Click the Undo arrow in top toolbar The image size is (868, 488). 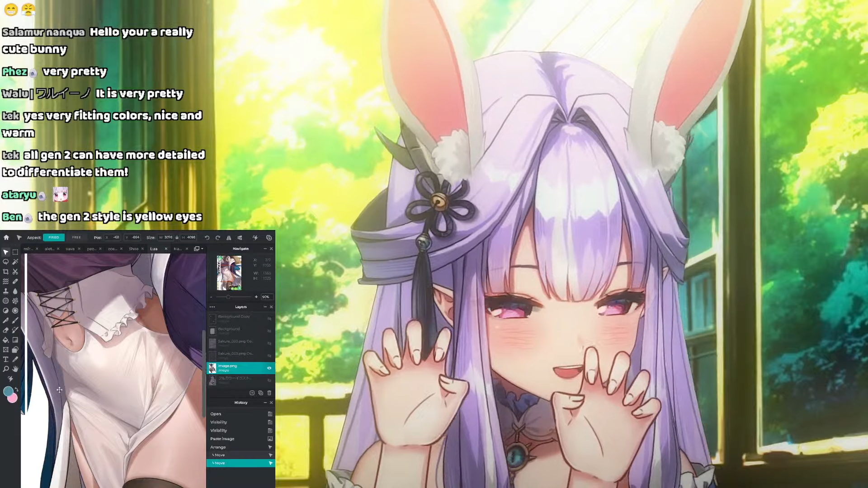pos(207,237)
